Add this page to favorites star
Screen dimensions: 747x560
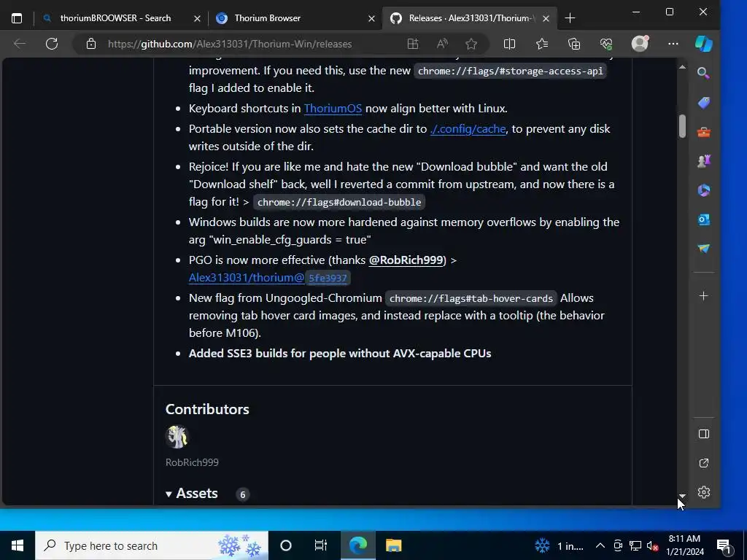coord(471,44)
